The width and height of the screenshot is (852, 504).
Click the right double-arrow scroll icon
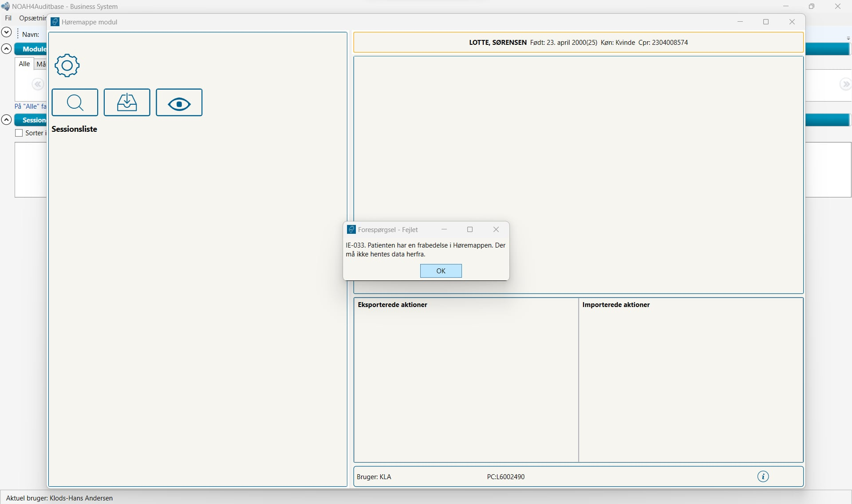click(x=845, y=84)
